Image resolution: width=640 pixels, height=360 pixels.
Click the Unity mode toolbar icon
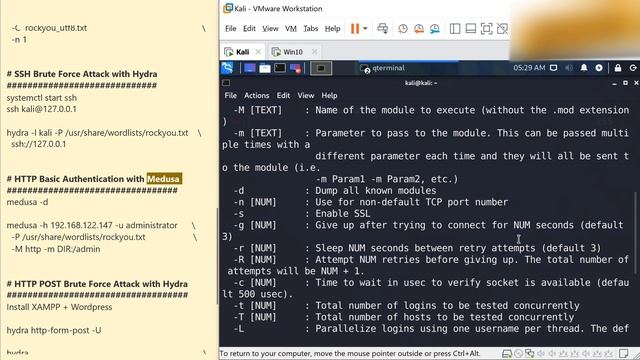(502, 29)
